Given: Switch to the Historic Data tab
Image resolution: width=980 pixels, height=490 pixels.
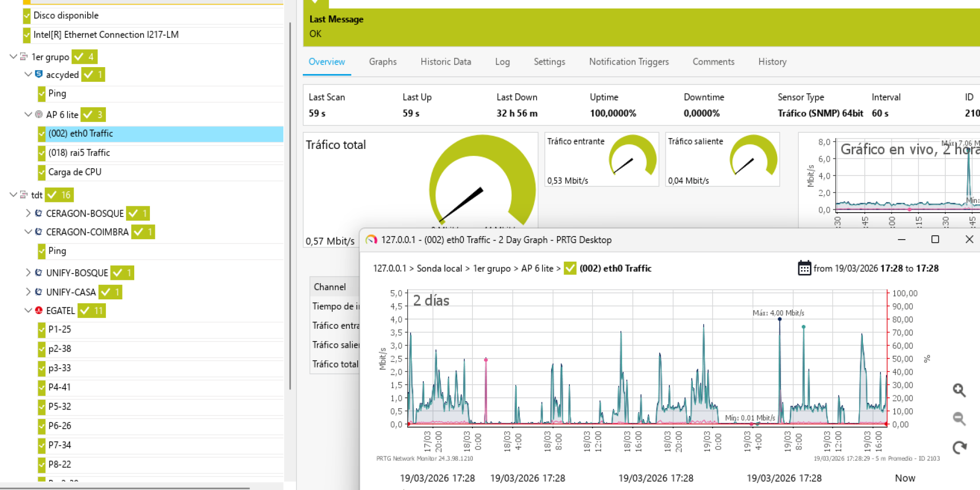Looking at the screenshot, I should [445, 62].
